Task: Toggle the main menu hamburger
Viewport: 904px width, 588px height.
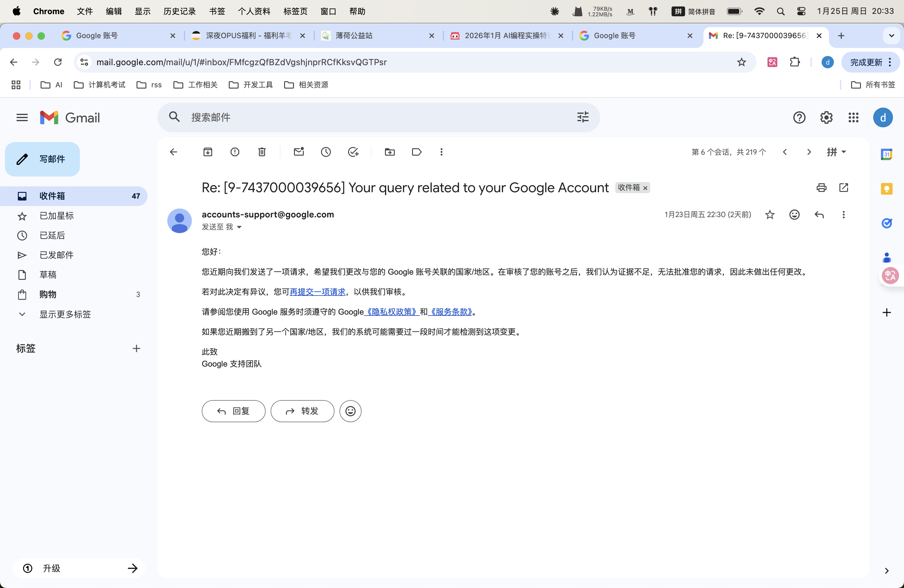Action: coord(22,117)
